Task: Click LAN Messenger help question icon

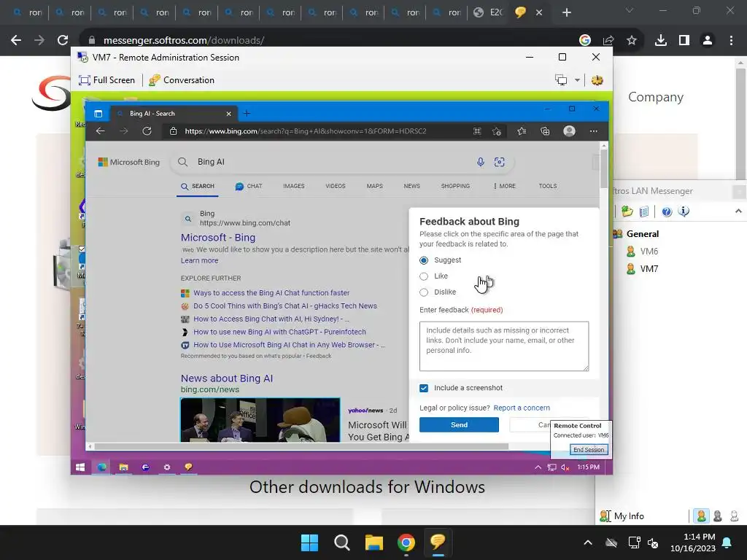Action: pos(667,211)
